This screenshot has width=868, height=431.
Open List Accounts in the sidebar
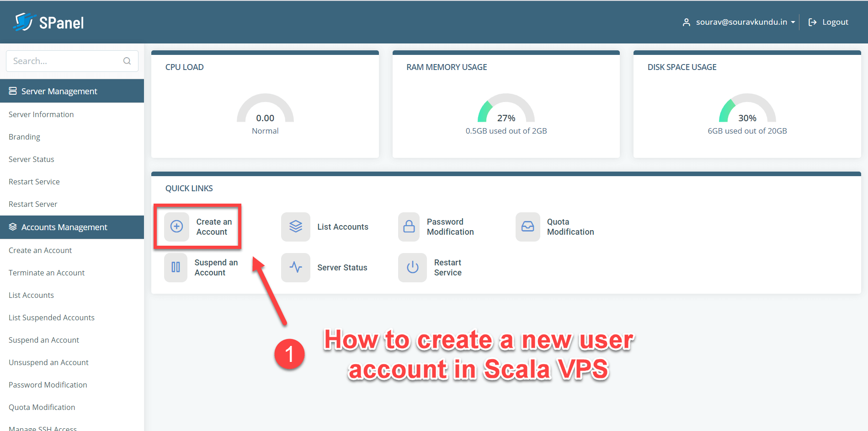tap(31, 295)
